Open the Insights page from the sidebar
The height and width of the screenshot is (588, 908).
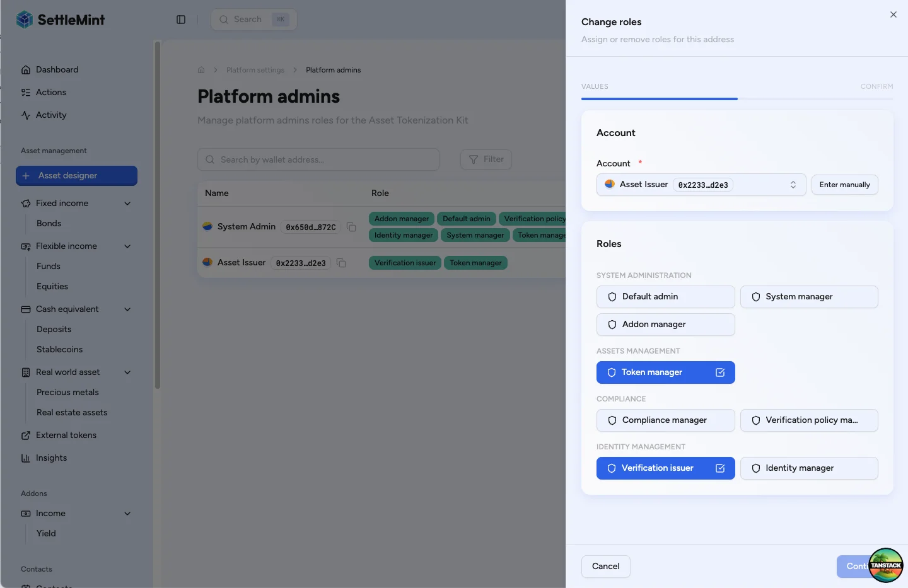(51, 458)
